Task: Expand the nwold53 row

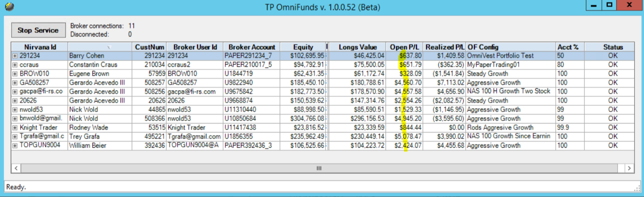Action: 15,109
